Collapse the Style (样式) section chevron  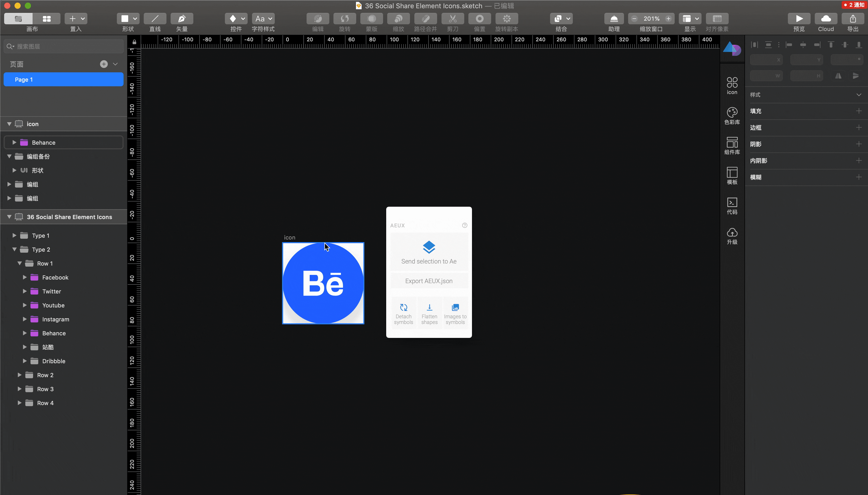859,95
